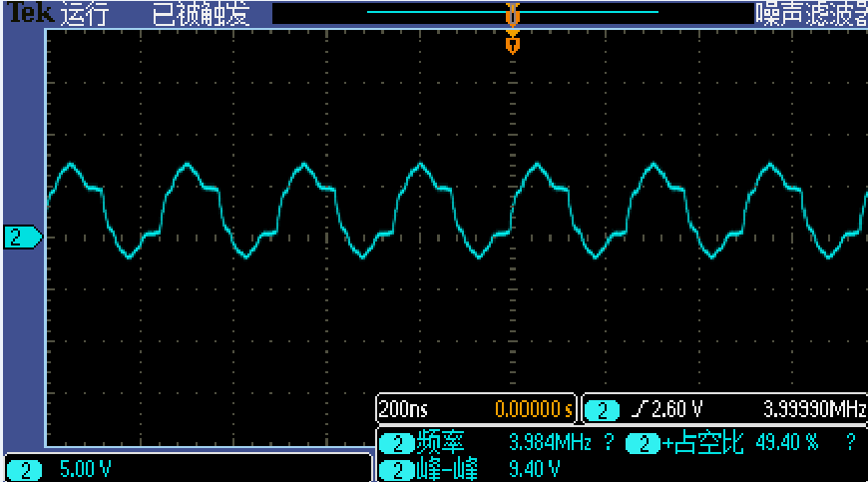Click the peak-to-peak label 峰-峰
The height and width of the screenshot is (482, 868).
(x=447, y=469)
